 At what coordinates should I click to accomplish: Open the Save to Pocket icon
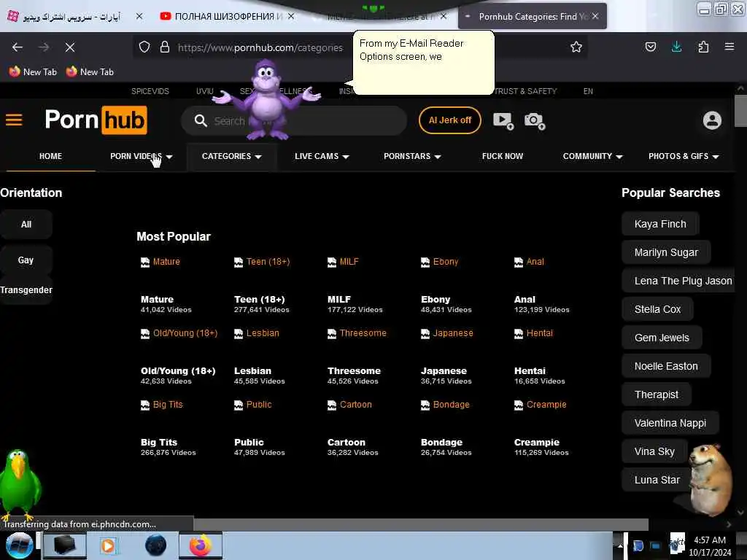(650, 47)
